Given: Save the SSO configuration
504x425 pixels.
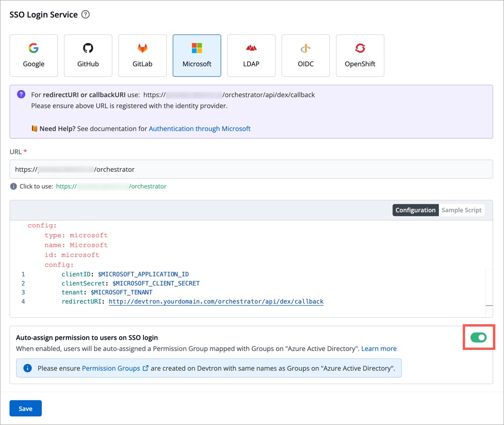Looking at the screenshot, I should [x=25, y=408].
